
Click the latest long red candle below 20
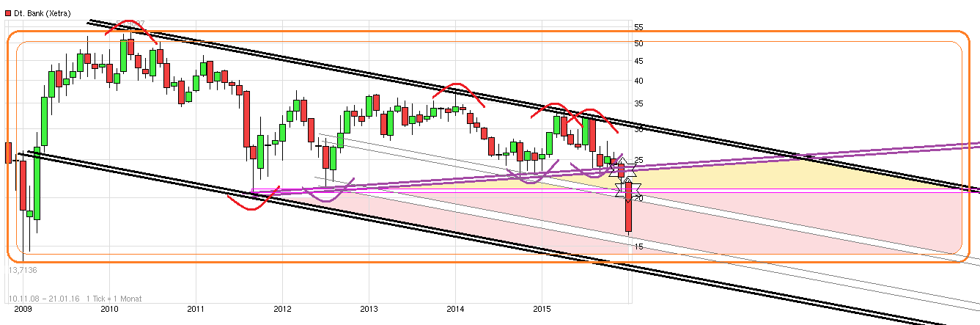click(x=629, y=208)
